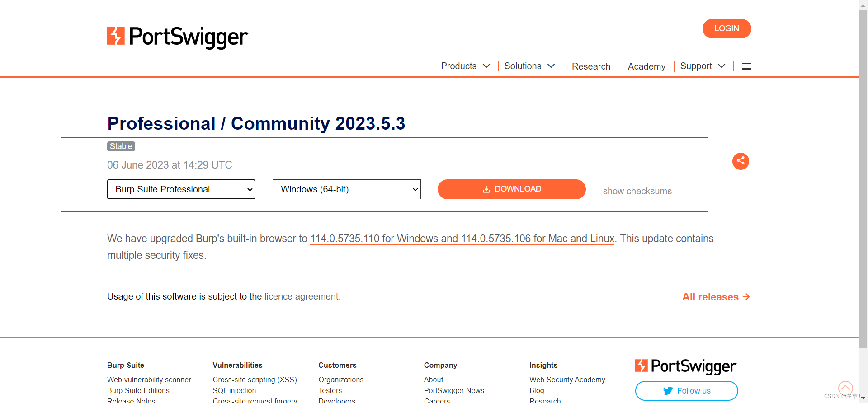Open PortSwigger News footer link

pos(454,390)
